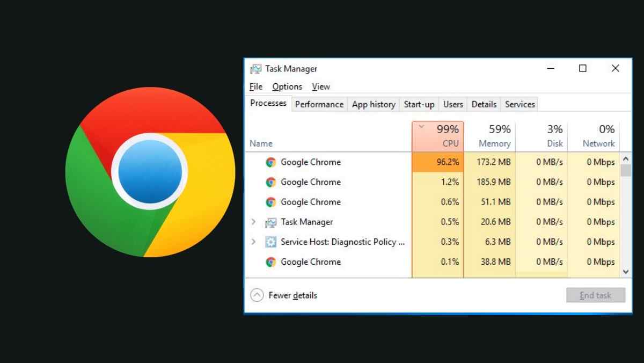The height and width of the screenshot is (363, 644).
Task: Expand the Task Manager process entry
Action: coord(253,222)
